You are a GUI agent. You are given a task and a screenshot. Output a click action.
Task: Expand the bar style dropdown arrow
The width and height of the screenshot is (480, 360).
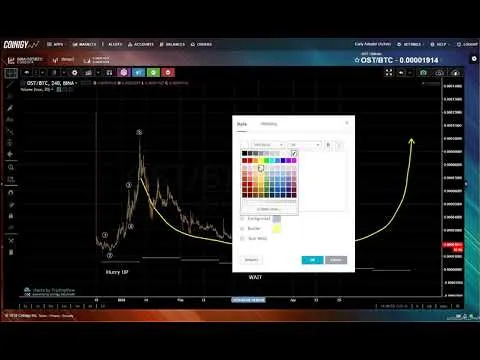(64, 73)
